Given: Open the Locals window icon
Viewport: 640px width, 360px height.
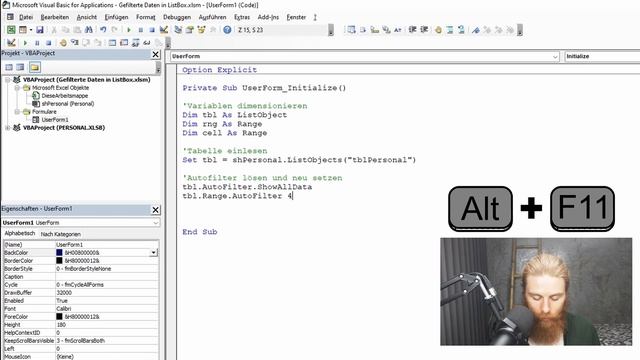Looking at the screenshot, I should click(x=112, y=43).
